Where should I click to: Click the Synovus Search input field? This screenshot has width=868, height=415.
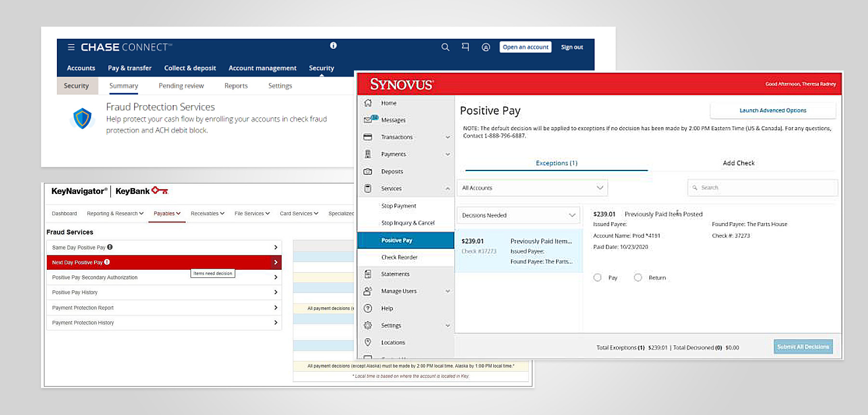[762, 188]
